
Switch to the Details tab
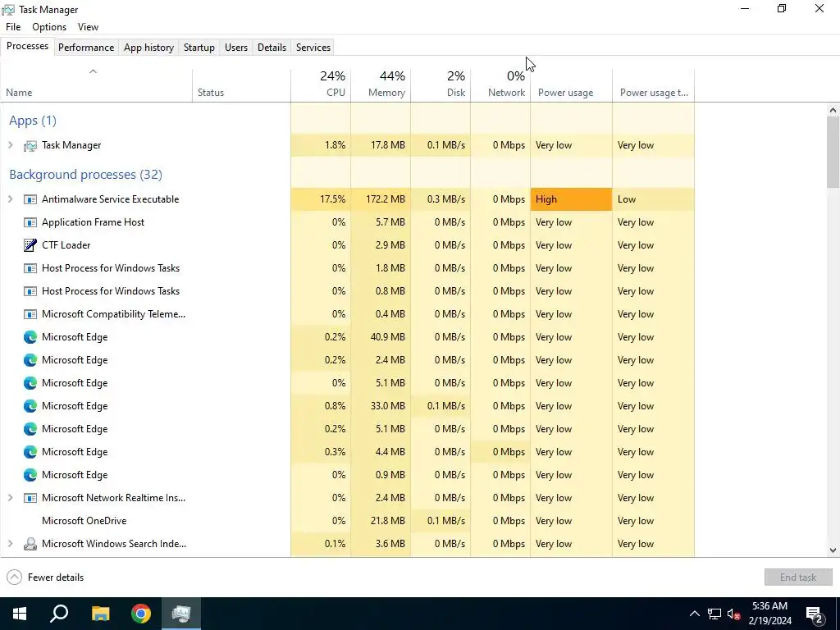pos(272,47)
